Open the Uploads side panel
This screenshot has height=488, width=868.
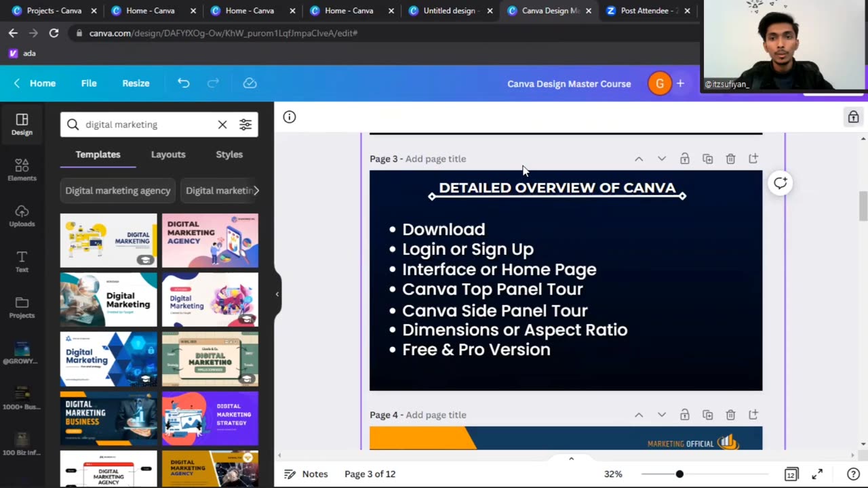22,216
